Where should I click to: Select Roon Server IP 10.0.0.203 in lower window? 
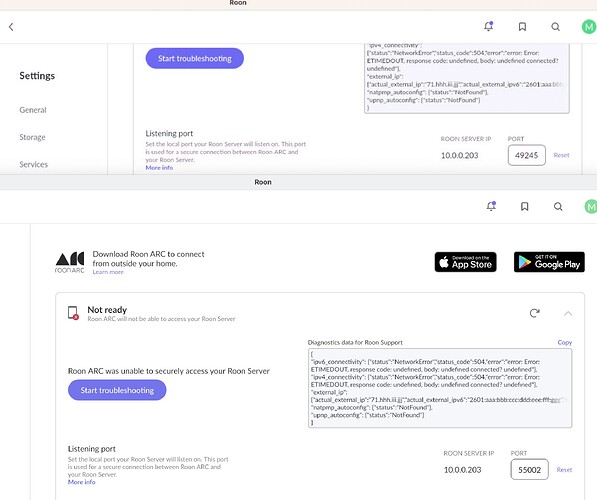[x=462, y=470]
